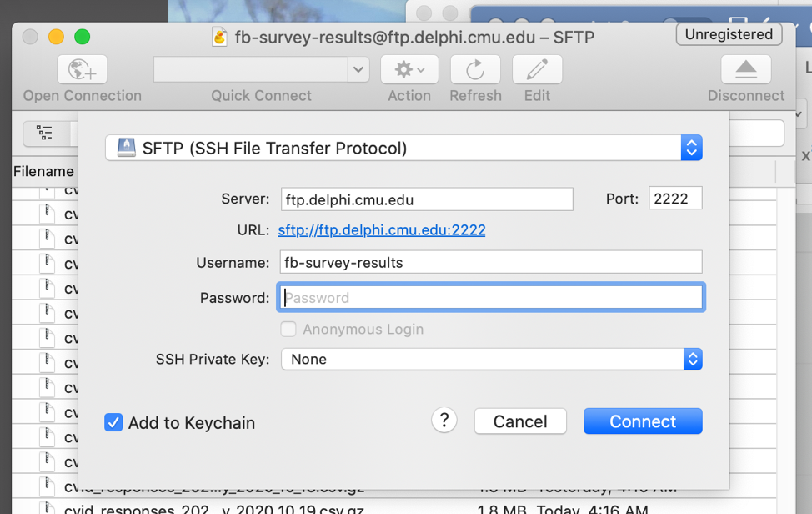Screen dimensions: 812x514
Task: Click the SFTP protocol drive icon
Action: click(x=127, y=148)
